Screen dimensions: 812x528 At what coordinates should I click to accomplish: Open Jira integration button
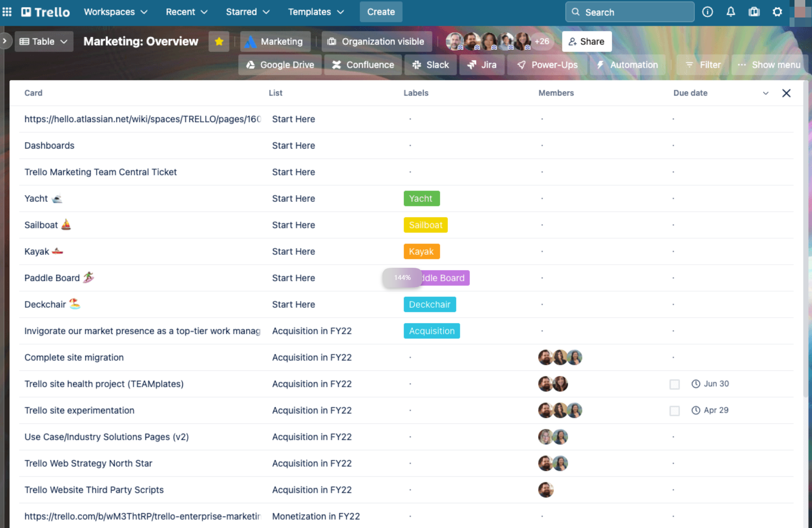tap(482, 65)
